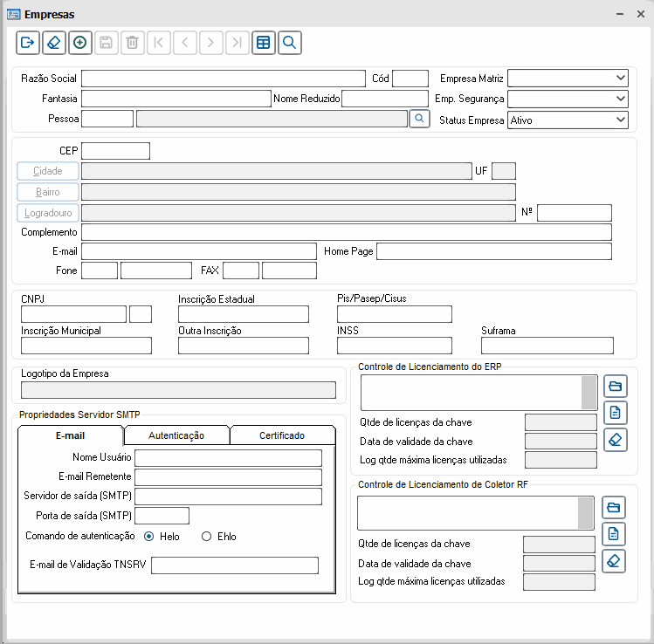The image size is (654, 644).
Task: Add a new company record with plus icon
Action: 79,42
